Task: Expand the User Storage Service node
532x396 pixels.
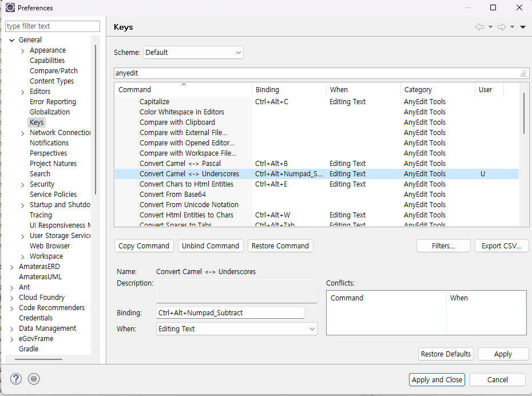Action: [23, 236]
